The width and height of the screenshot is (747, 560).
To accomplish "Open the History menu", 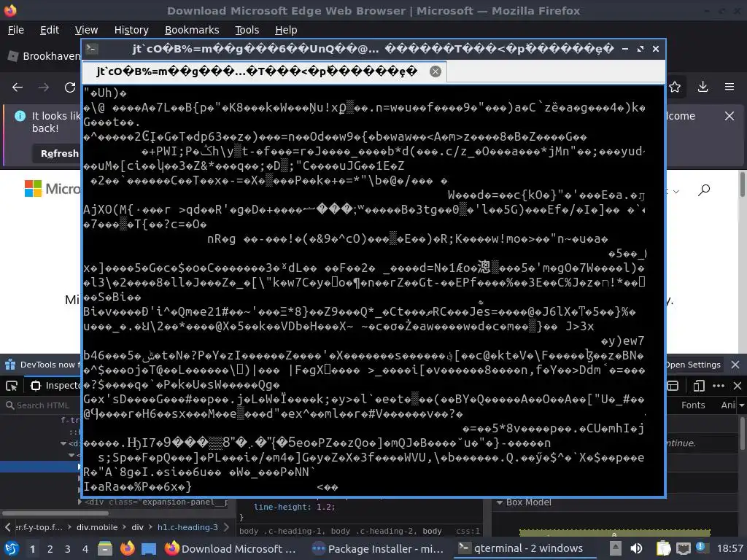I will (131, 30).
